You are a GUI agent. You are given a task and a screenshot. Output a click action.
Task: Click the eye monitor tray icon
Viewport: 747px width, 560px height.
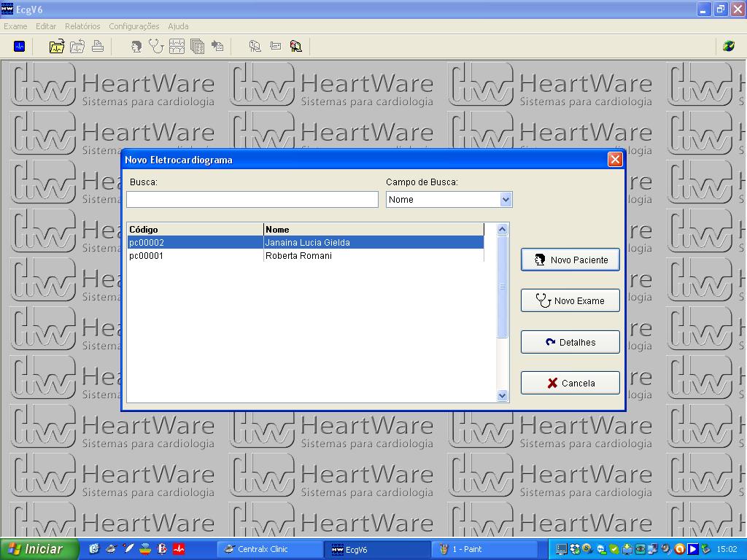coord(640,550)
